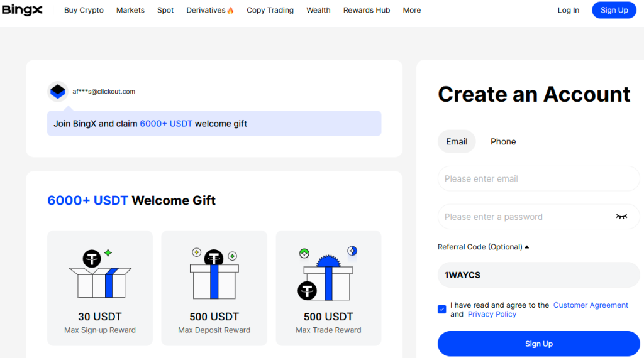Open the Privacy Policy link
The width and height of the screenshot is (644, 358).
492,314
